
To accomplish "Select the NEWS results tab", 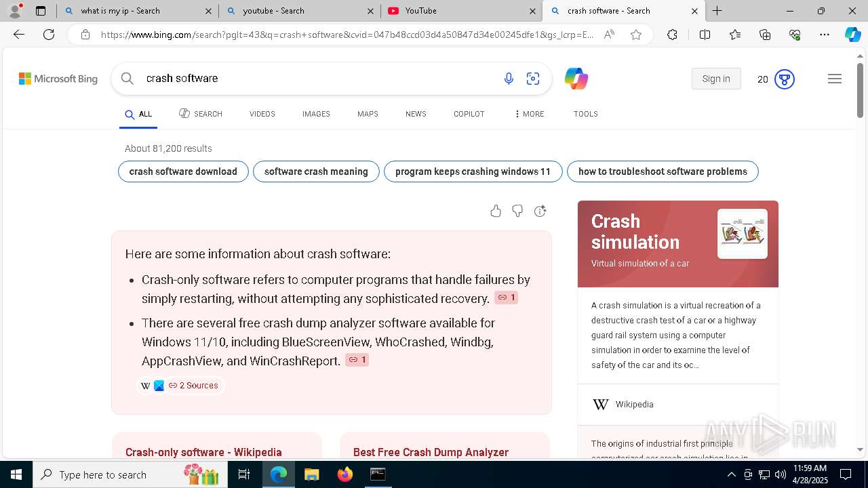I will [x=416, y=114].
